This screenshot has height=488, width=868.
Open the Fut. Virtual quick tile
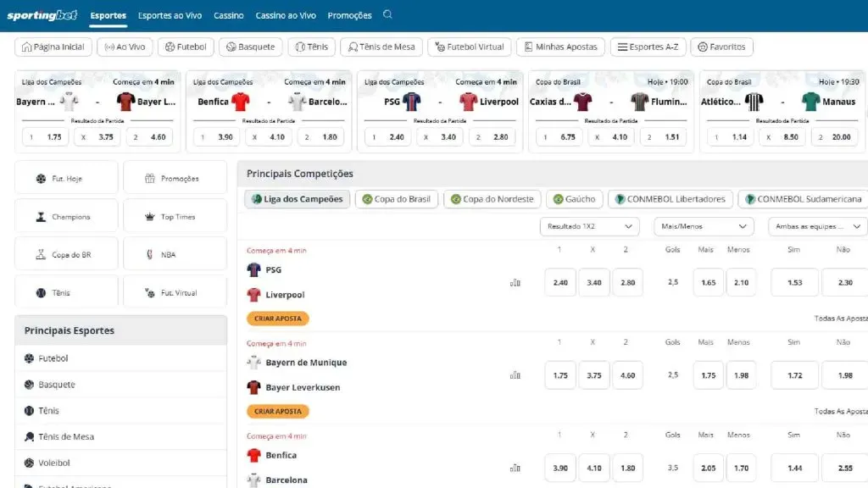pos(175,292)
